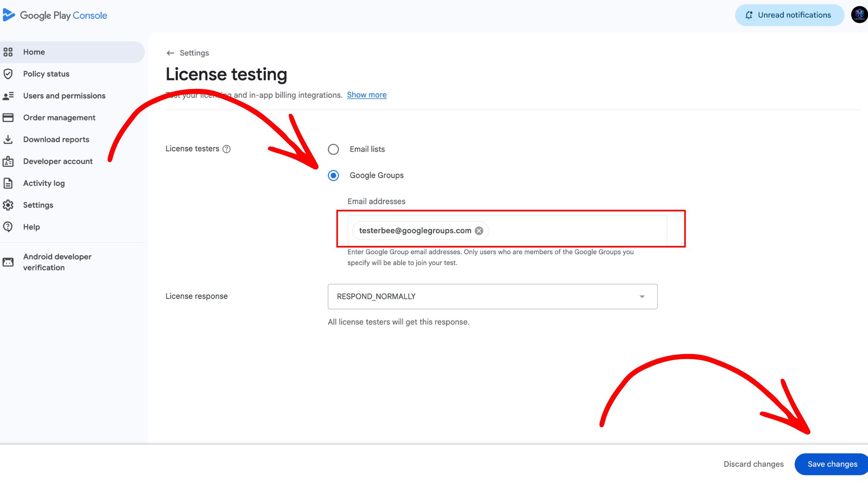Select the Google Groups radio button
Viewport: 868px width, 484px height.
334,175
